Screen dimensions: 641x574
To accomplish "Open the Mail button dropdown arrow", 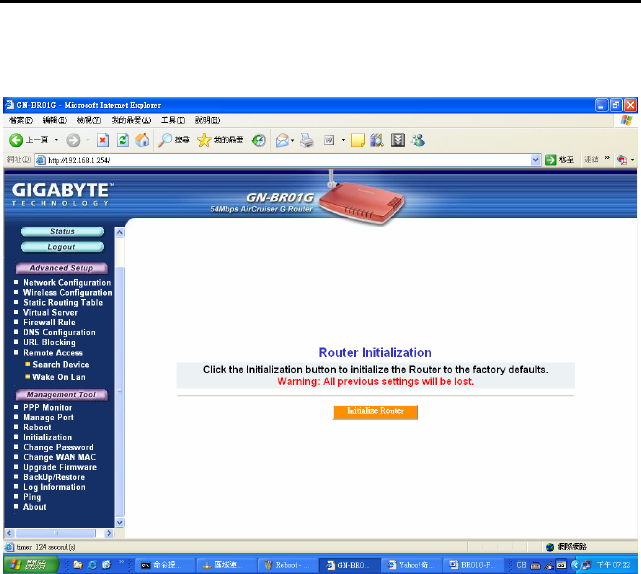I will click(x=292, y=141).
